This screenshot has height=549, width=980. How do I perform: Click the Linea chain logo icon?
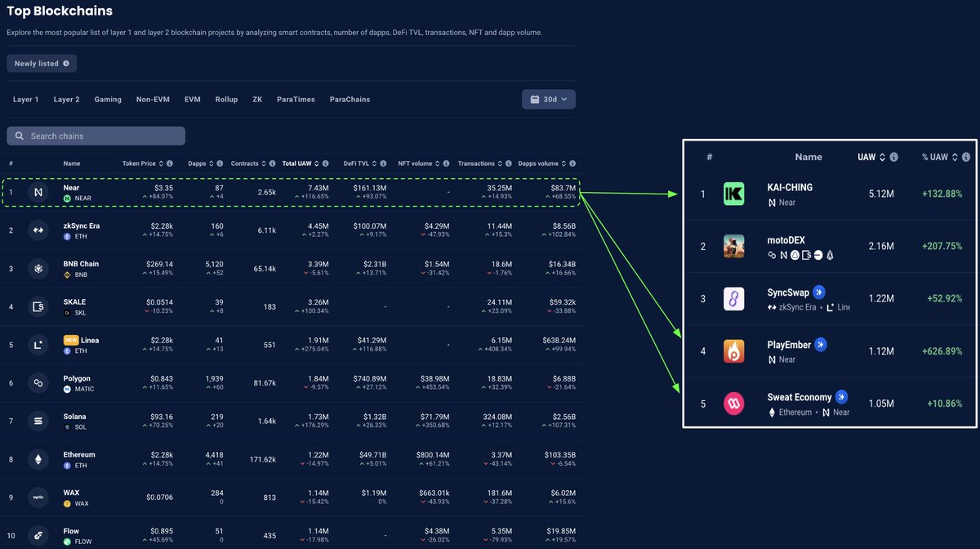pos(38,346)
